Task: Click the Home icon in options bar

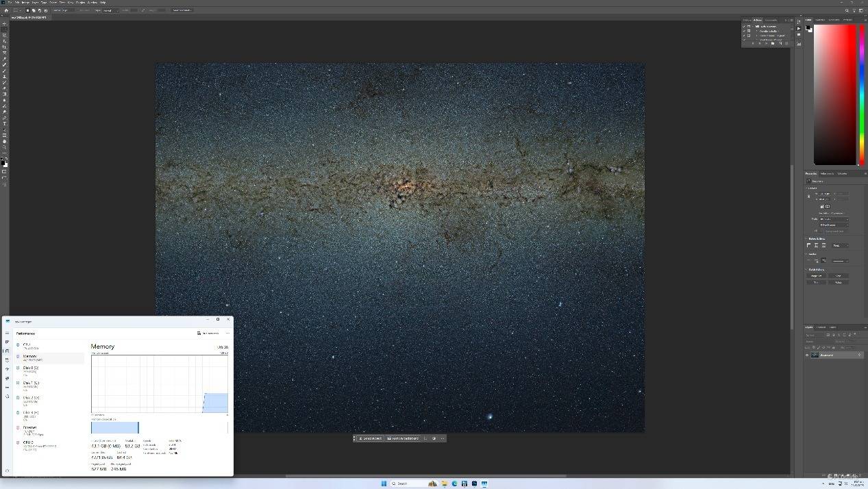Action: pos(6,10)
